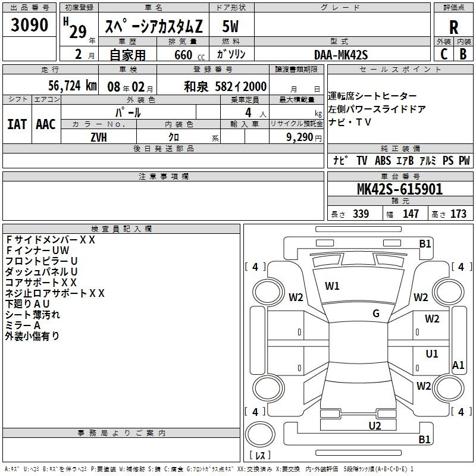This screenshot has width=476, height=476.
Task: Select the overall grade R
Action: point(453,27)
